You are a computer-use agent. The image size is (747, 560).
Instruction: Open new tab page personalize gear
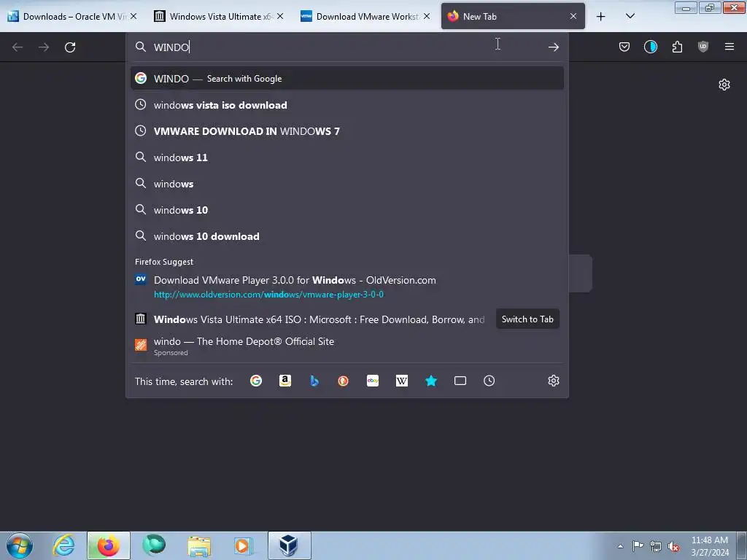click(x=724, y=85)
